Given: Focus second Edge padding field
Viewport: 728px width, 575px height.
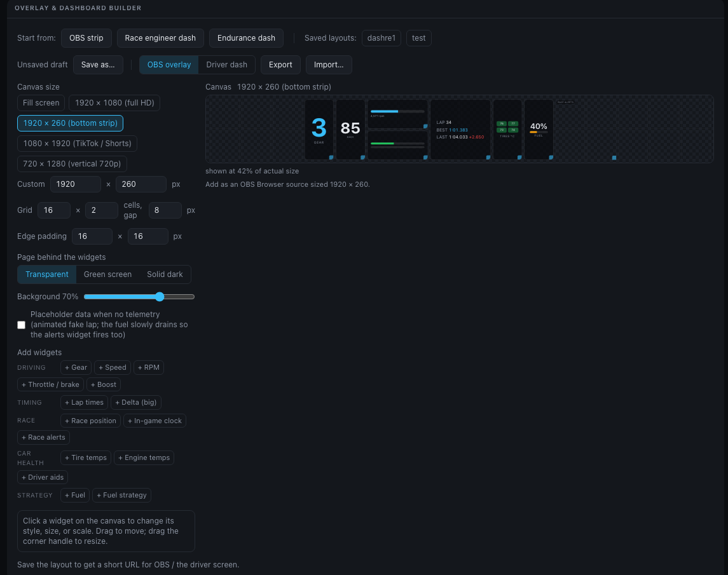Looking at the screenshot, I should [148, 236].
